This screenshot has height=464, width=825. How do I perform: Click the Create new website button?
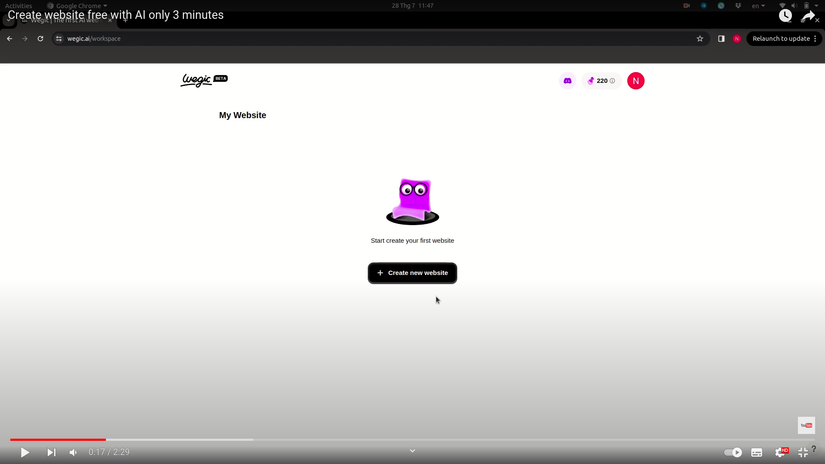(412, 273)
